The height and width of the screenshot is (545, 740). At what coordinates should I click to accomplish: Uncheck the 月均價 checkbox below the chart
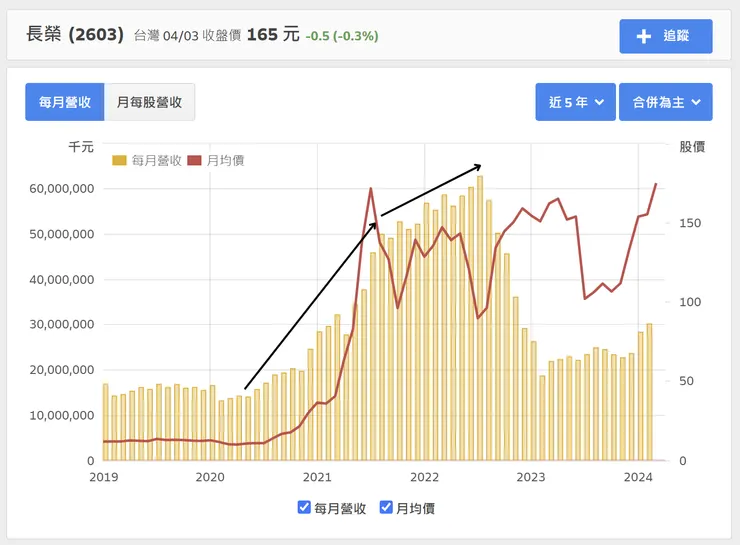[x=387, y=508]
